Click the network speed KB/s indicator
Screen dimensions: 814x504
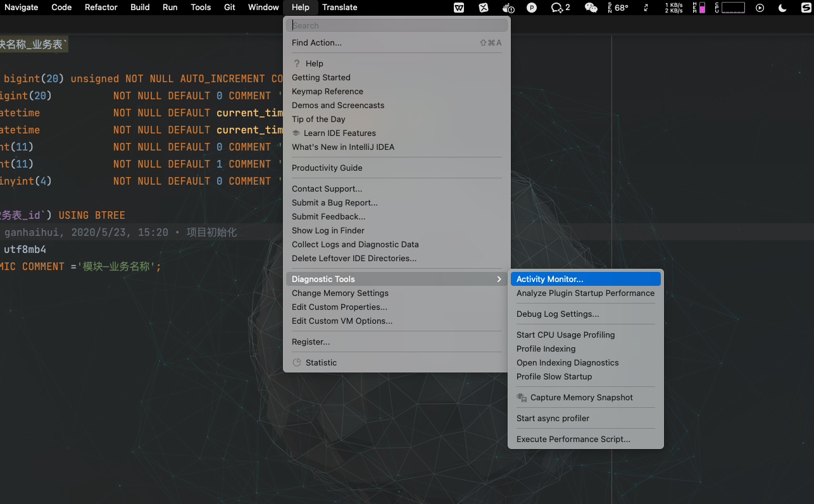[673, 8]
